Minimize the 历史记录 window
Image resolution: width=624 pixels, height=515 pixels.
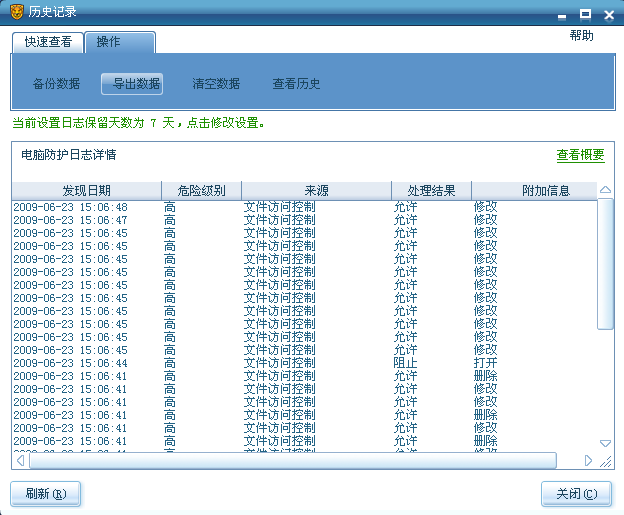point(562,17)
